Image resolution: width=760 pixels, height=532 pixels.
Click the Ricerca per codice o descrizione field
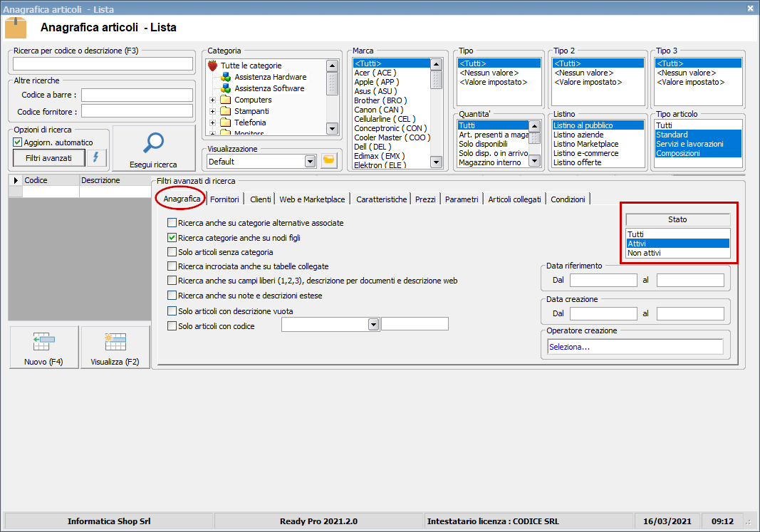[103, 64]
